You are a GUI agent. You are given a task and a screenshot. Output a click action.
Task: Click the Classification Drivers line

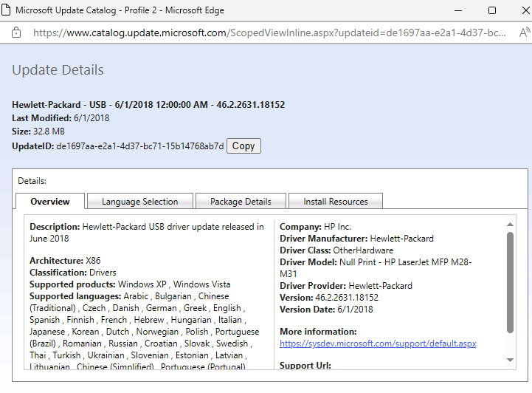tap(72, 273)
